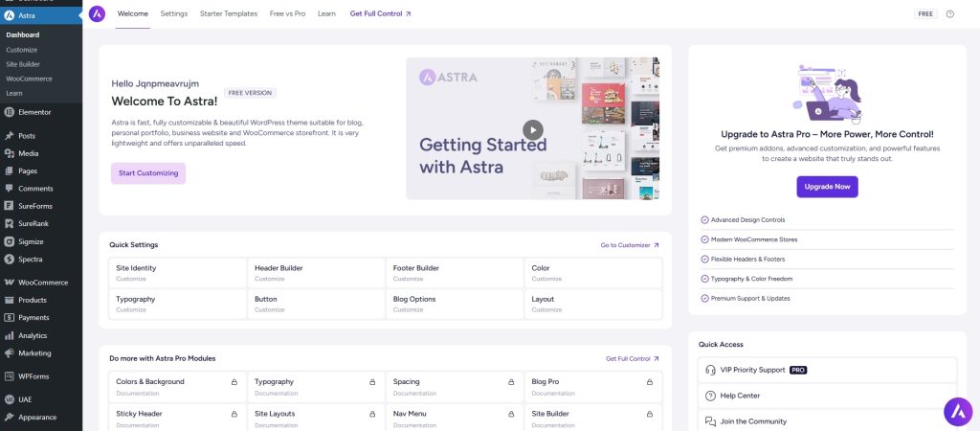Click Get Full Control link above modules
Image resolution: width=980 pixels, height=431 pixels.
632,358
